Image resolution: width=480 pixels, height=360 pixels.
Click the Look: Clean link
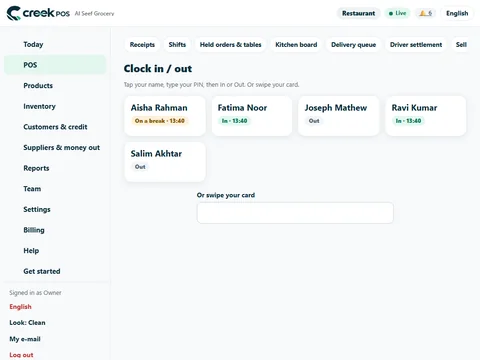(27, 323)
